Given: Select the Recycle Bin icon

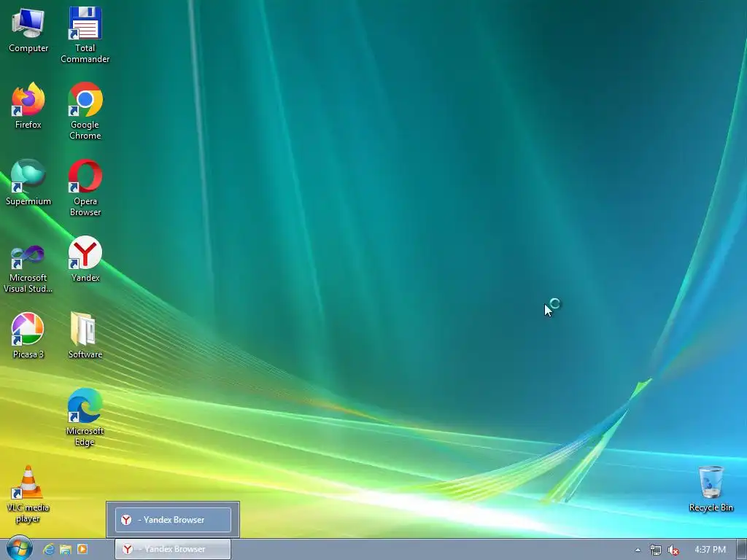Looking at the screenshot, I should (x=711, y=489).
